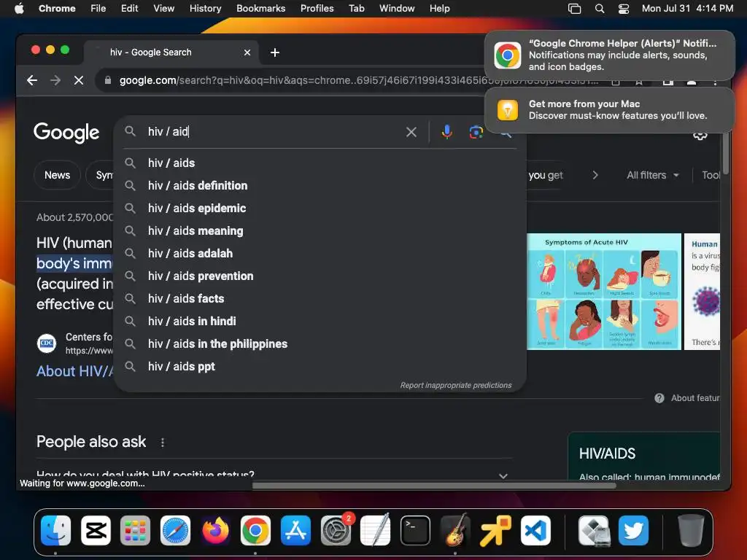Go forward with the arrow button

point(55,80)
